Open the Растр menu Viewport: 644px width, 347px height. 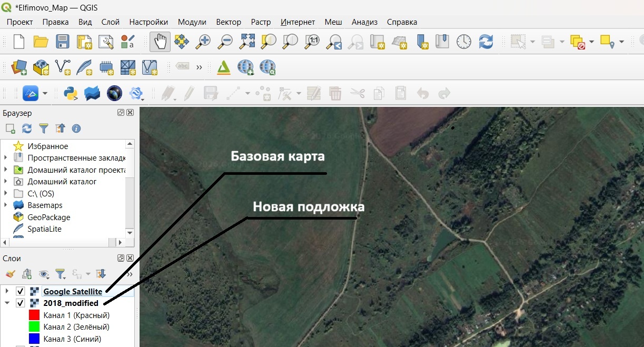pyautogui.click(x=261, y=22)
